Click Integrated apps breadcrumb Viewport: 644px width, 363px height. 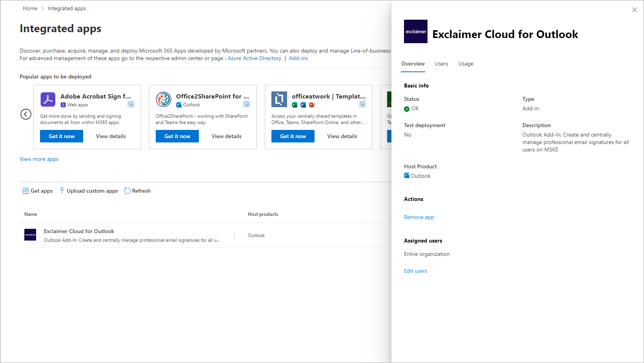tap(67, 8)
